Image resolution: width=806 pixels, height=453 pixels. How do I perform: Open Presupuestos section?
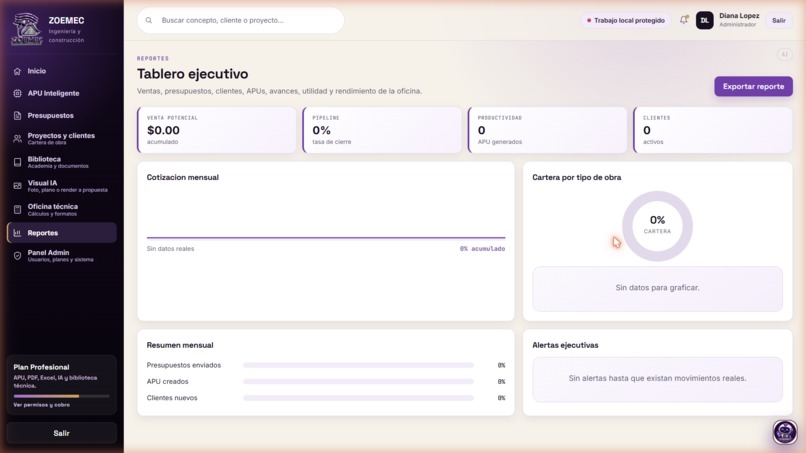click(62, 116)
